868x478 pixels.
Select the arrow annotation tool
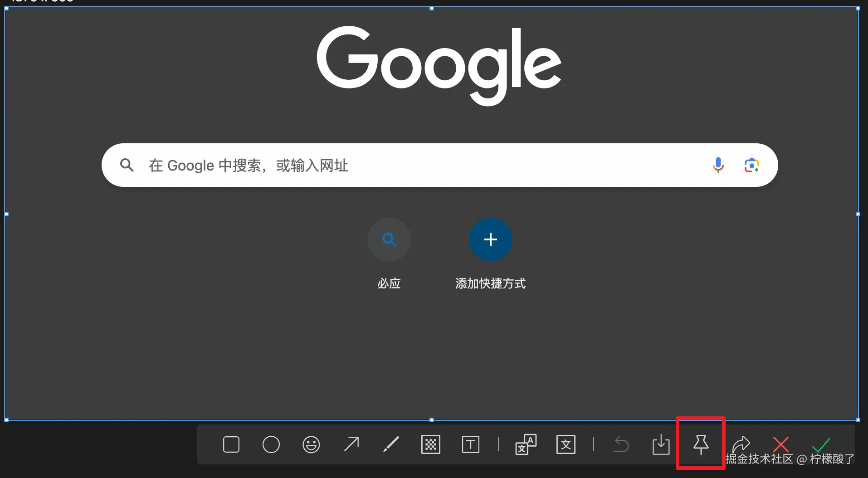point(351,444)
